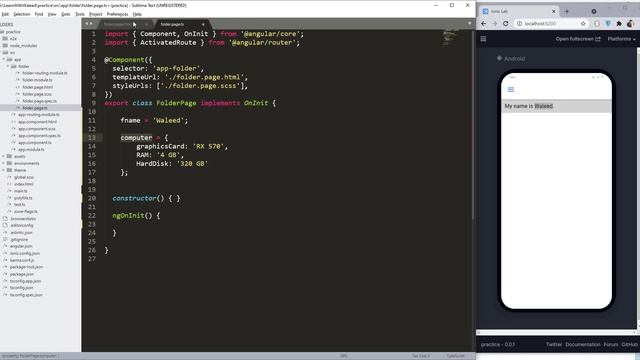This screenshot has width=640, height=360.
Task: Collapse the practice root folder
Action: [x=13, y=31]
